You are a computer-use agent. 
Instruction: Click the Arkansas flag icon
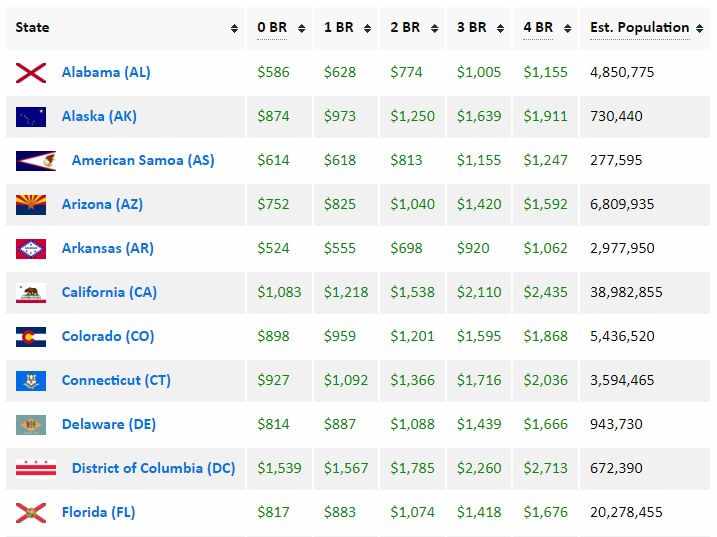click(31, 248)
